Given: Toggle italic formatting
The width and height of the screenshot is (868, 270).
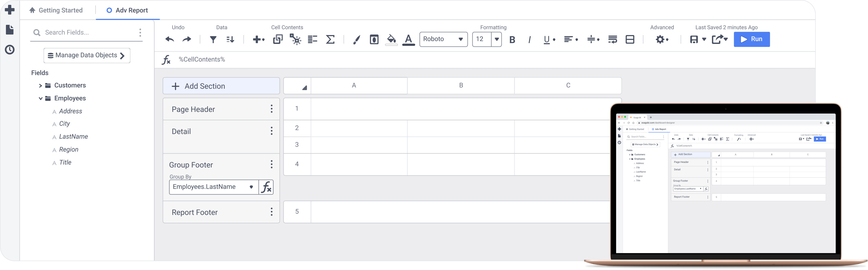Looking at the screenshot, I should 529,39.
